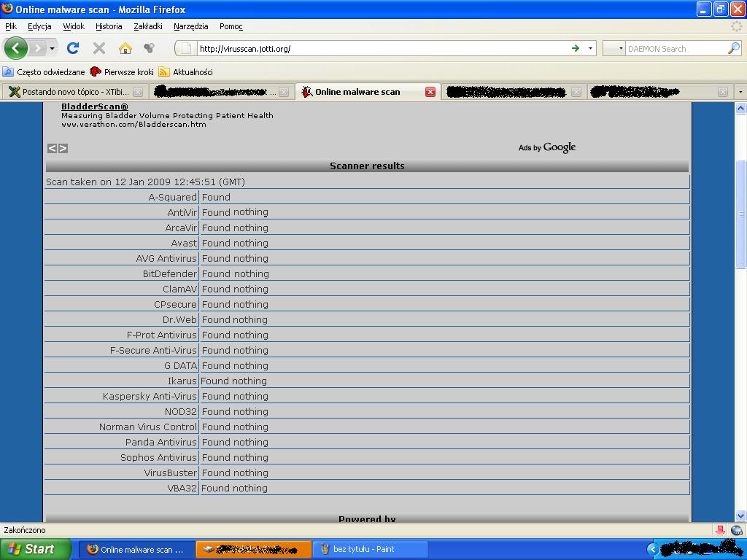
Task: Open the Narzędzia menu
Action: pyautogui.click(x=190, y=26)
